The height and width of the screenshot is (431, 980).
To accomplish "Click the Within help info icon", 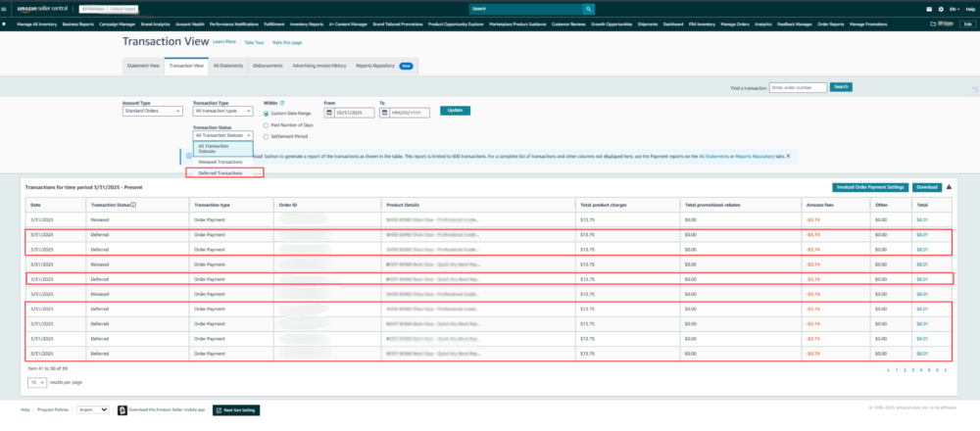I will click(282, 103).
